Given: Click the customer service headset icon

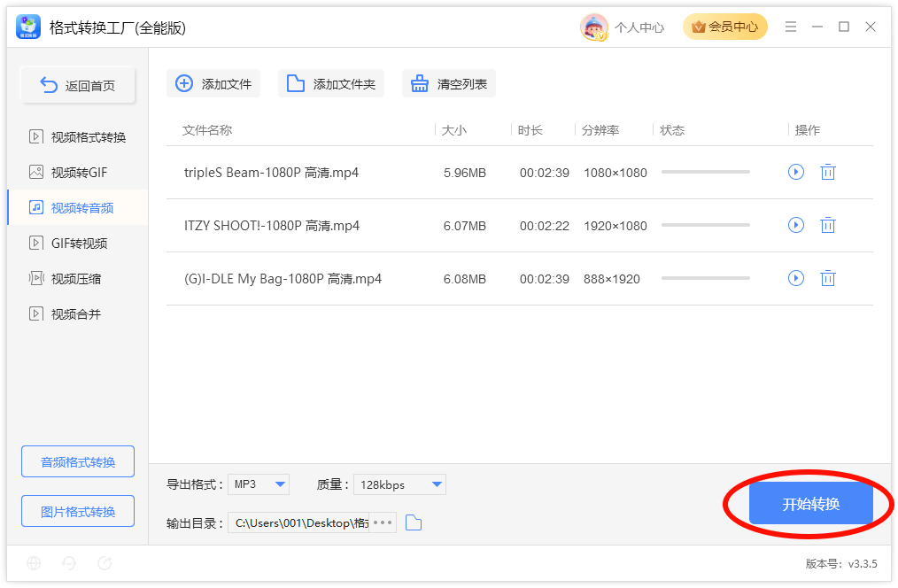Looking at the screenshot, I should tap(69, 563).
